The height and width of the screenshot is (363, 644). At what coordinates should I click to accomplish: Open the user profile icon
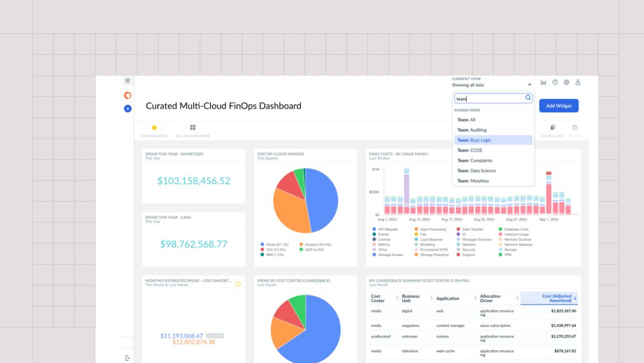(578, 82)
